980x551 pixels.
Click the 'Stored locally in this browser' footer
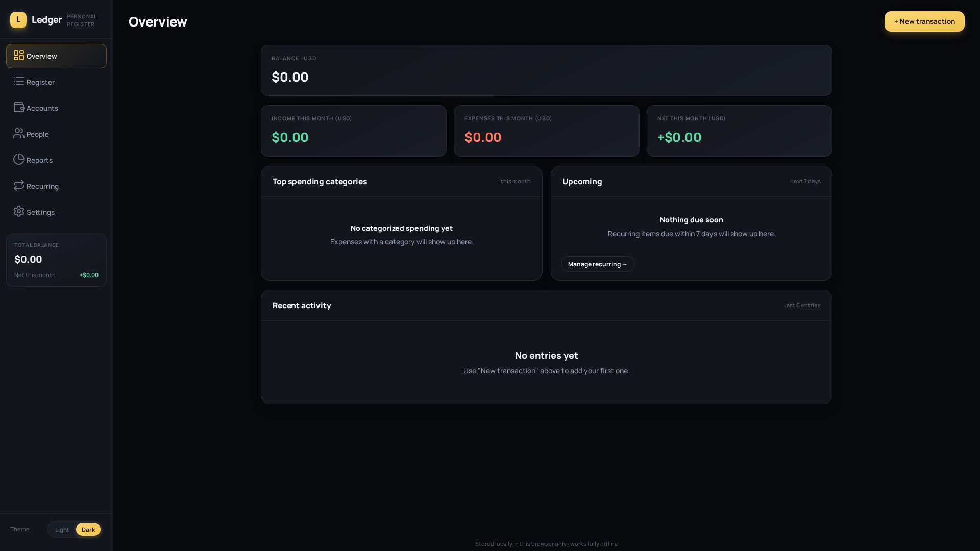click(x=547, y=544)
